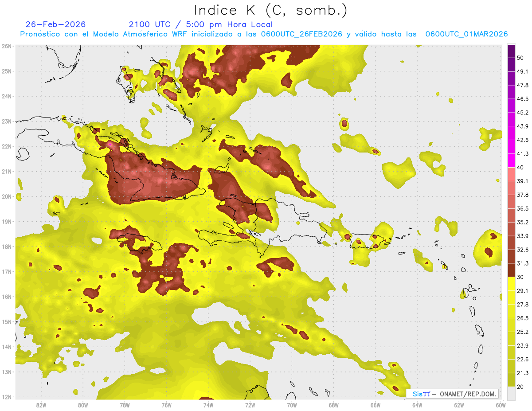Click the '74W' longitude label
The width and height of the screenshot is (532, 411).
click(208, 405)
